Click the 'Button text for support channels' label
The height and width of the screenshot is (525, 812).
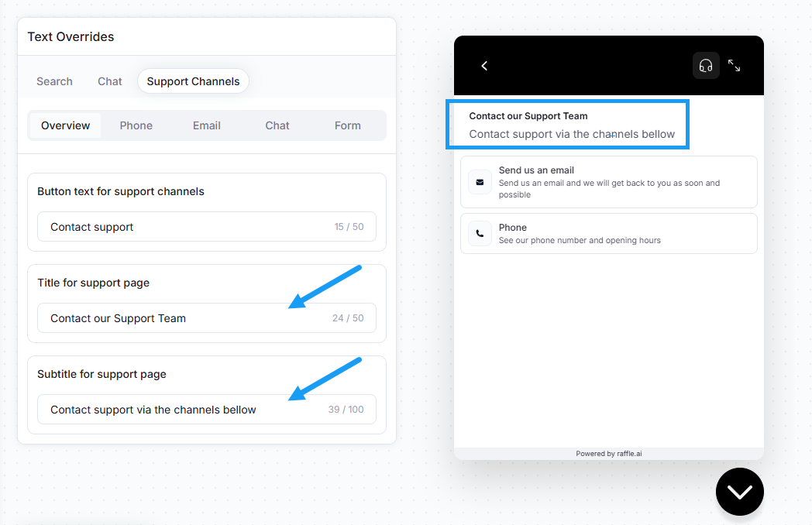[x=121, y=191]
